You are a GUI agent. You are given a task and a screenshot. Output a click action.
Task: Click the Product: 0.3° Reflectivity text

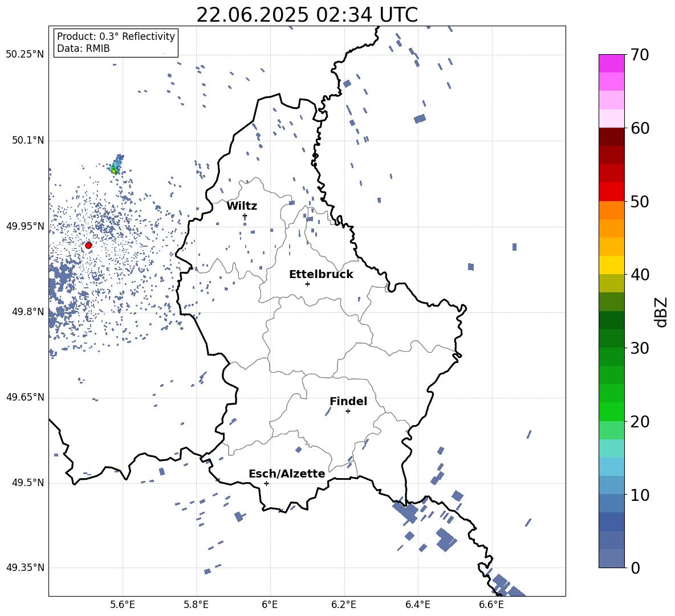(x=116, y=36)
